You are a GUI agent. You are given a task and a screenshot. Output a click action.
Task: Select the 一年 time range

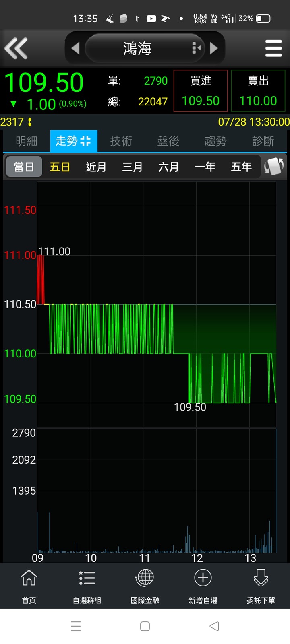205,167
